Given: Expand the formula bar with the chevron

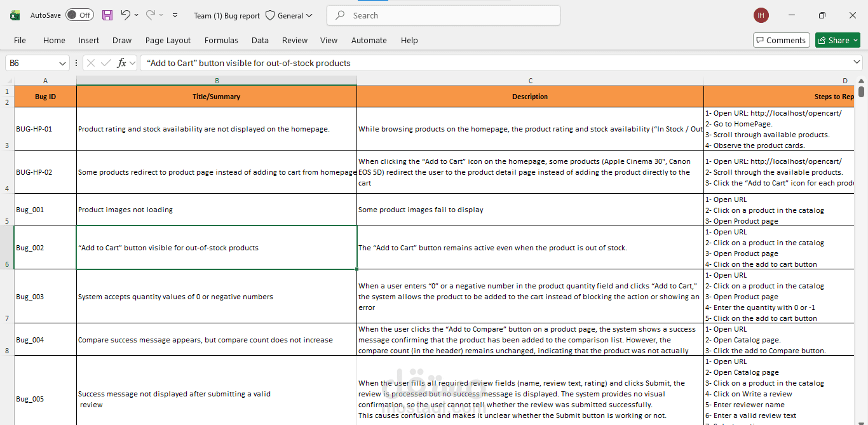Looking at the screenshot, I should click(x=857, y=62).
